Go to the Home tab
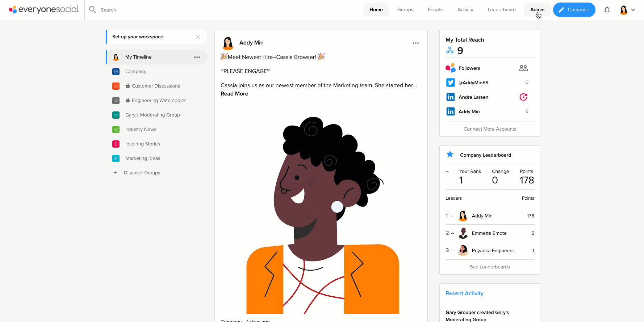The height and width of the screenshot is (322, 644). pos(376,10)
